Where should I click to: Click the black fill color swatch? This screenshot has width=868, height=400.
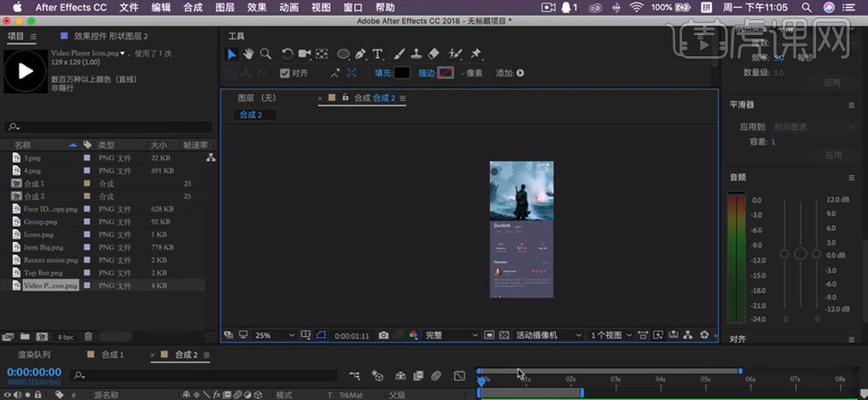[401, 73]
